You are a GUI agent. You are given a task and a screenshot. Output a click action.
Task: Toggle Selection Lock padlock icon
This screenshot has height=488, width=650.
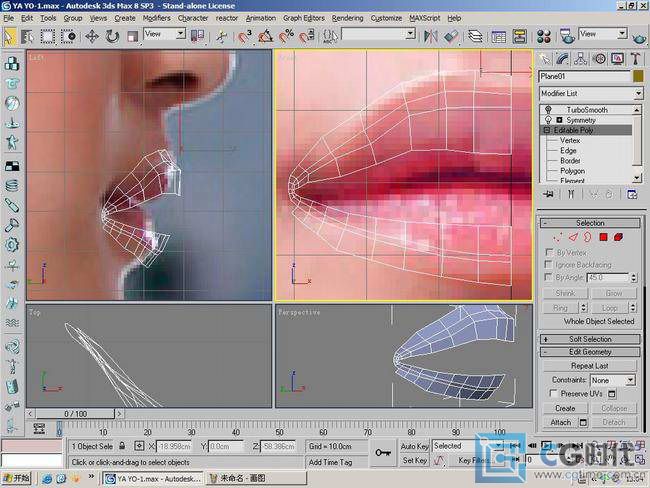click(x=122, y=446)
